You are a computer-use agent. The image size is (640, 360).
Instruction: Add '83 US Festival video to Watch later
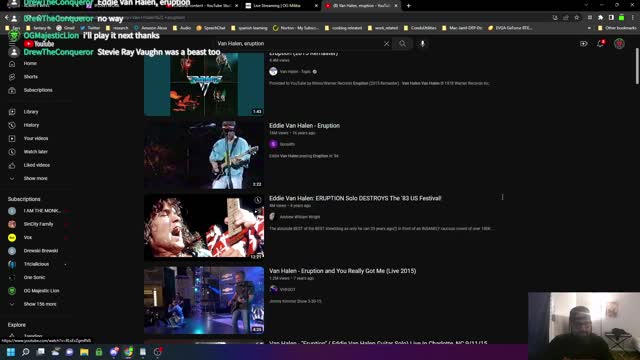[x=258, y=200]
